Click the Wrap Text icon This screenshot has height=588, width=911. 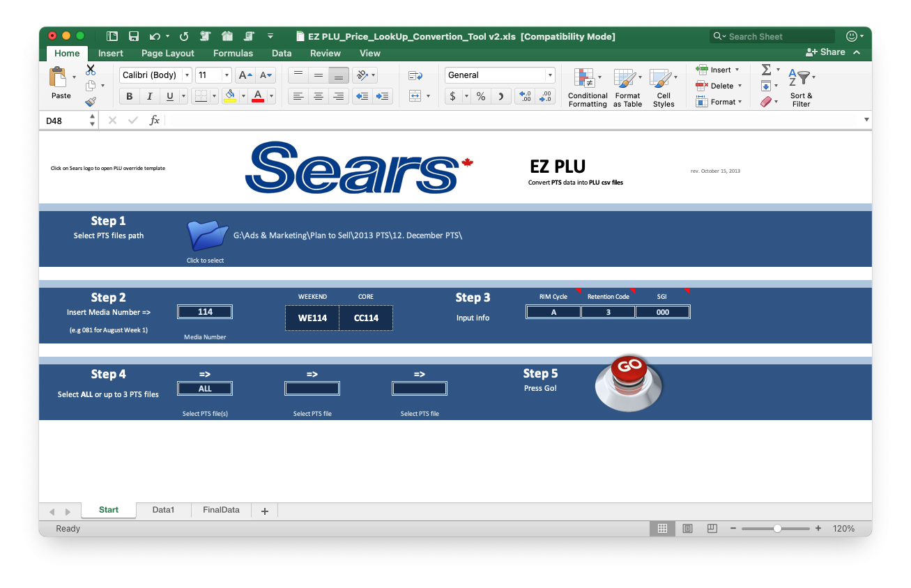click(415, 75)
